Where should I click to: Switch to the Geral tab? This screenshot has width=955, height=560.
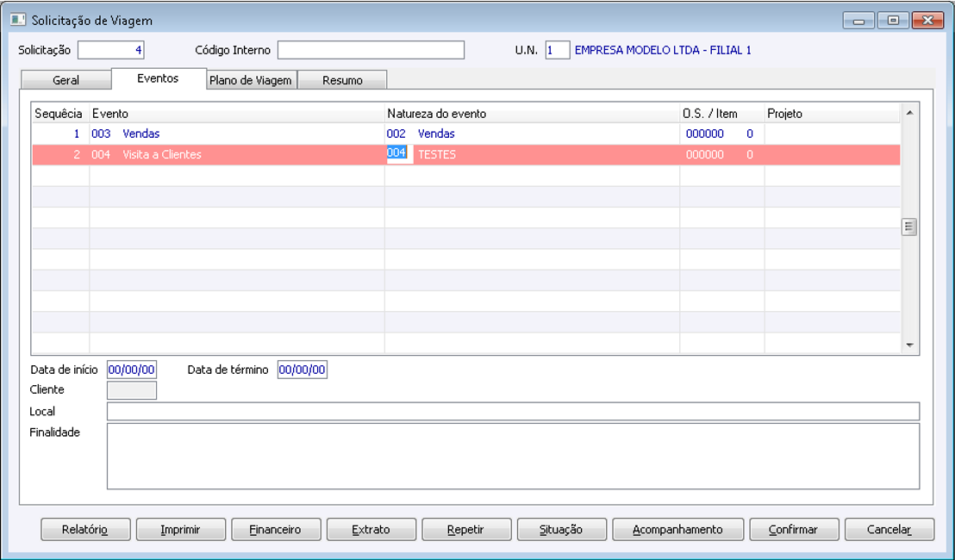pos(66,80)
